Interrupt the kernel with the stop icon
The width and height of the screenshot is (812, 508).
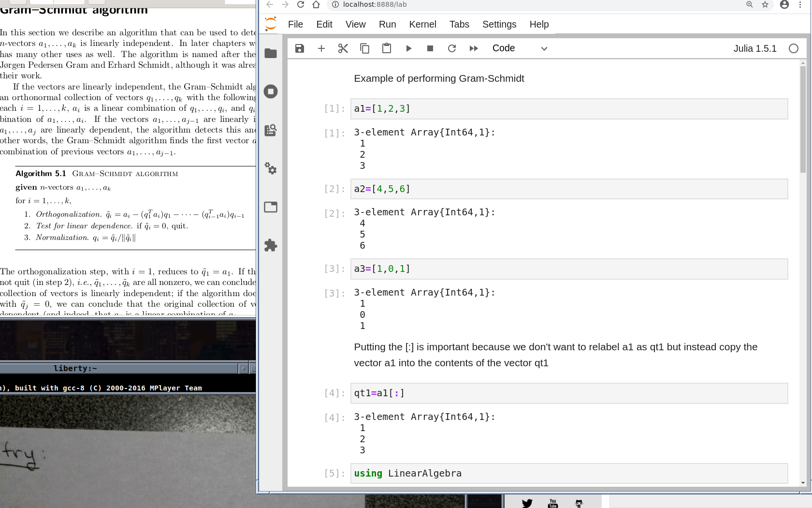[430, 48]
